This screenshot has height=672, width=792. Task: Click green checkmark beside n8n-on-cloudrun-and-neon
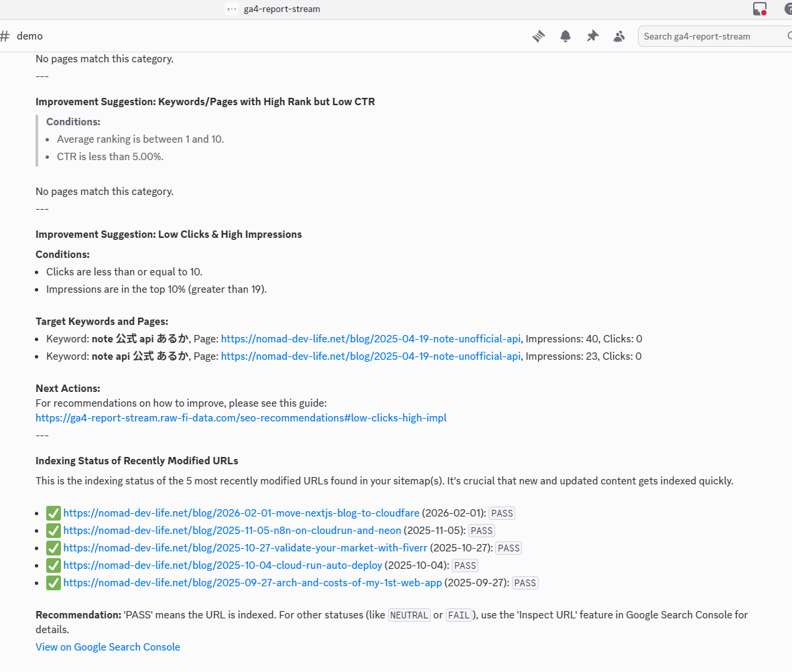[54, 531]
